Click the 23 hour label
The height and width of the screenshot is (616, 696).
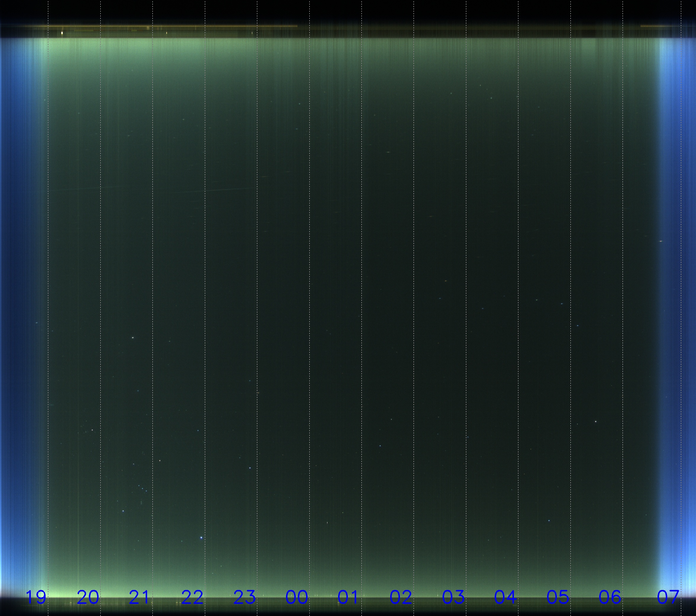click(x=245, y=597)
